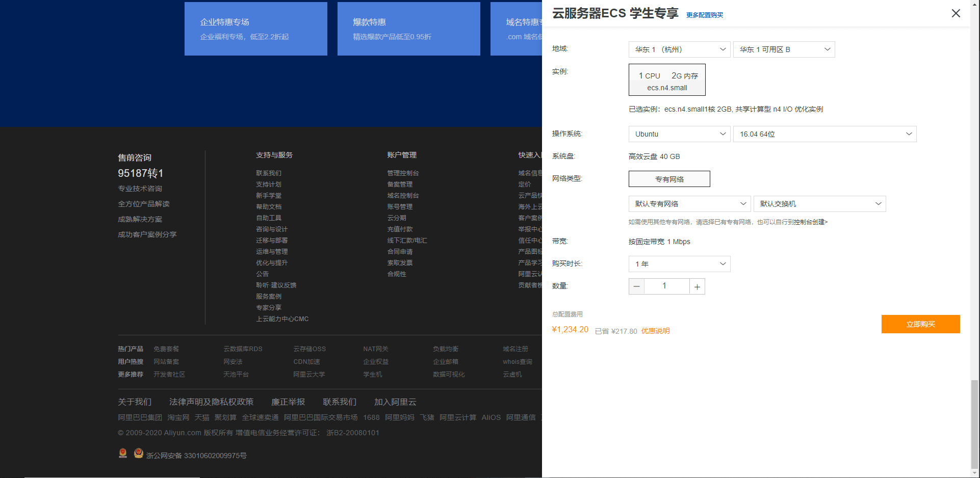The image size is (980, 478).
Task: Open 线下汇款/电汇 footer link
Action: pyautogui.click(x=407, y=241)
